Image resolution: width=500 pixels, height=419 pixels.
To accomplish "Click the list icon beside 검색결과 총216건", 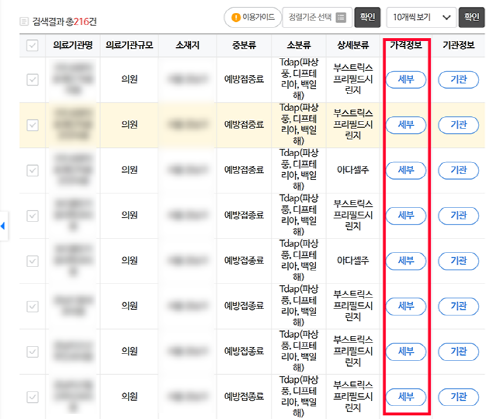I will (x=24, y=22).
